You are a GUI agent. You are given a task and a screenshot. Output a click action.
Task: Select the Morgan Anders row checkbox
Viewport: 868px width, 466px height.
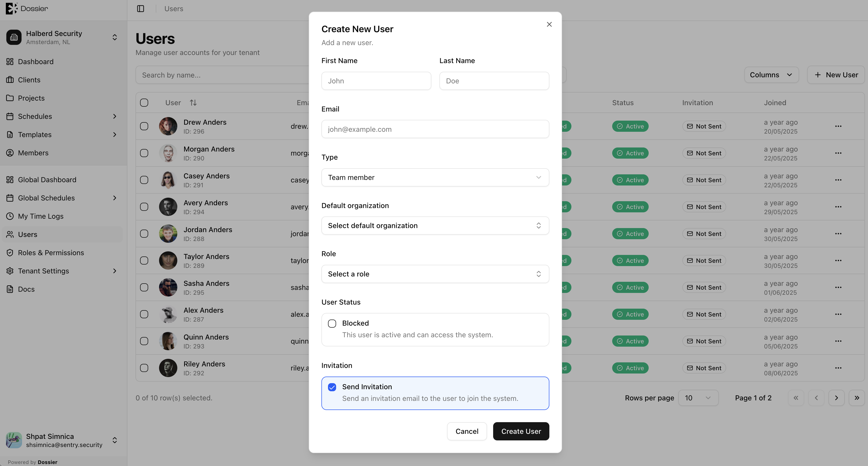144,153
